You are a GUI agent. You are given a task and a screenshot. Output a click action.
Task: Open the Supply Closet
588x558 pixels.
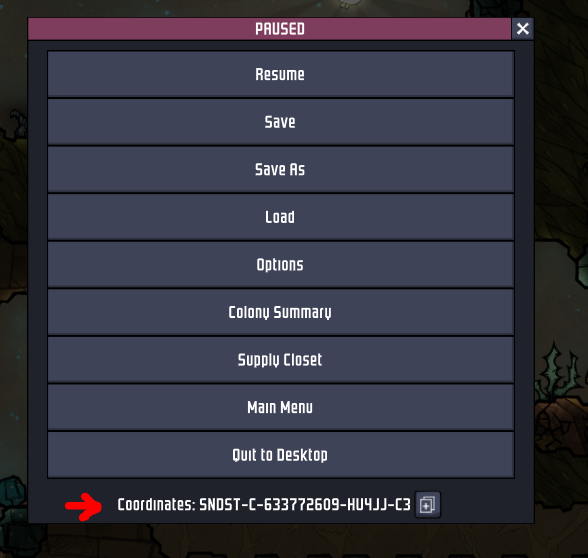click(x=280, y=360)
